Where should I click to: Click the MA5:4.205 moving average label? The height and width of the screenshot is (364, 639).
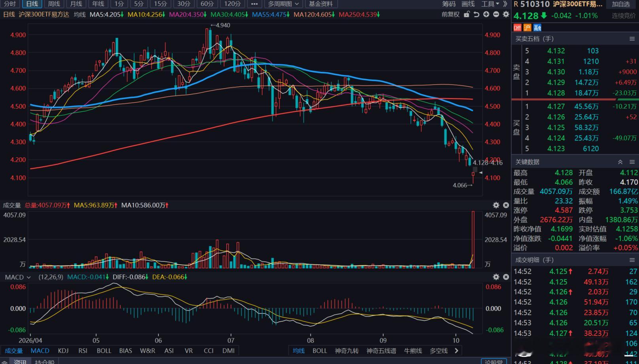tap(107, 15)
